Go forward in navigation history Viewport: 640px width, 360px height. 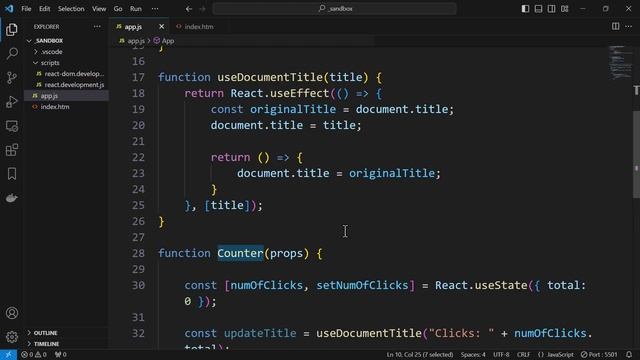point(202,9)
